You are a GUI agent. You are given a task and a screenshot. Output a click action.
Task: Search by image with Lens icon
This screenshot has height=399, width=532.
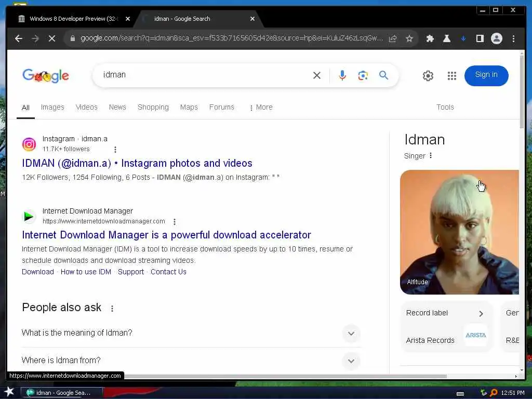[x=363, y=75]
